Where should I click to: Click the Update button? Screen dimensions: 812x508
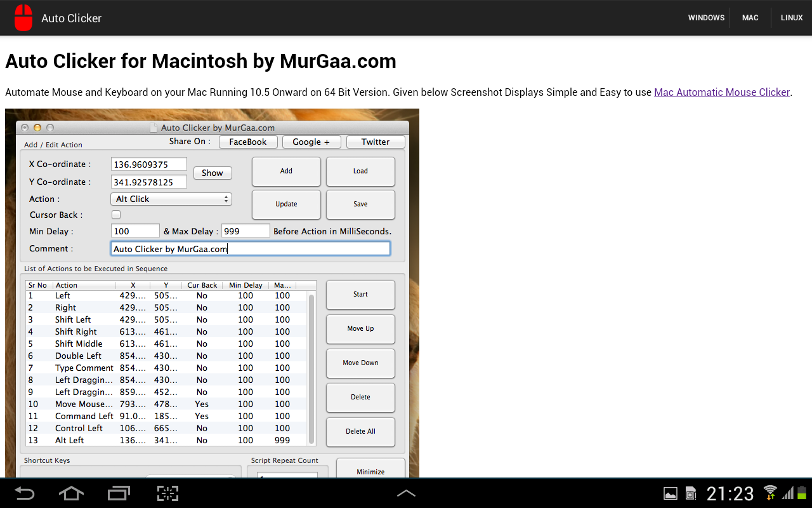click(x=286, y=204)
